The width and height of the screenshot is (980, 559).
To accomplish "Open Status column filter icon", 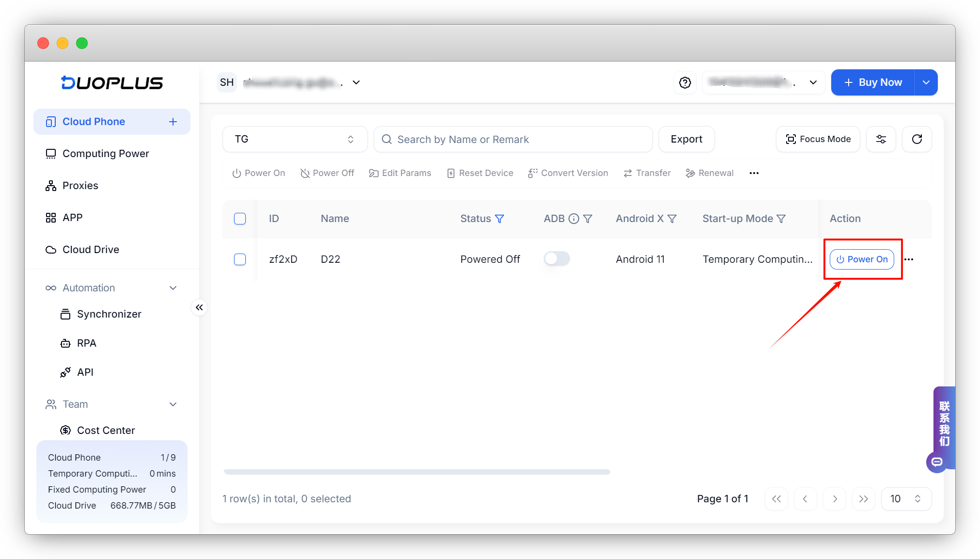I will tap(499, 219).
